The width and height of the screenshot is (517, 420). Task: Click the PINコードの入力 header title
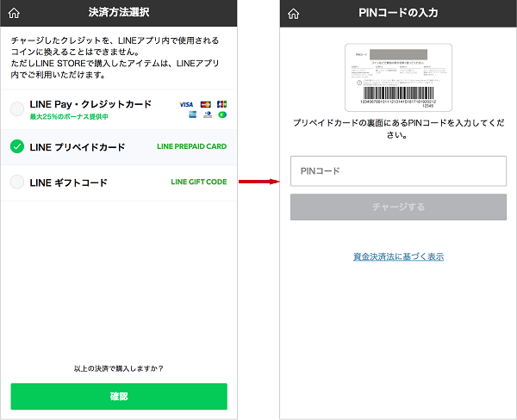click(398, 13)
